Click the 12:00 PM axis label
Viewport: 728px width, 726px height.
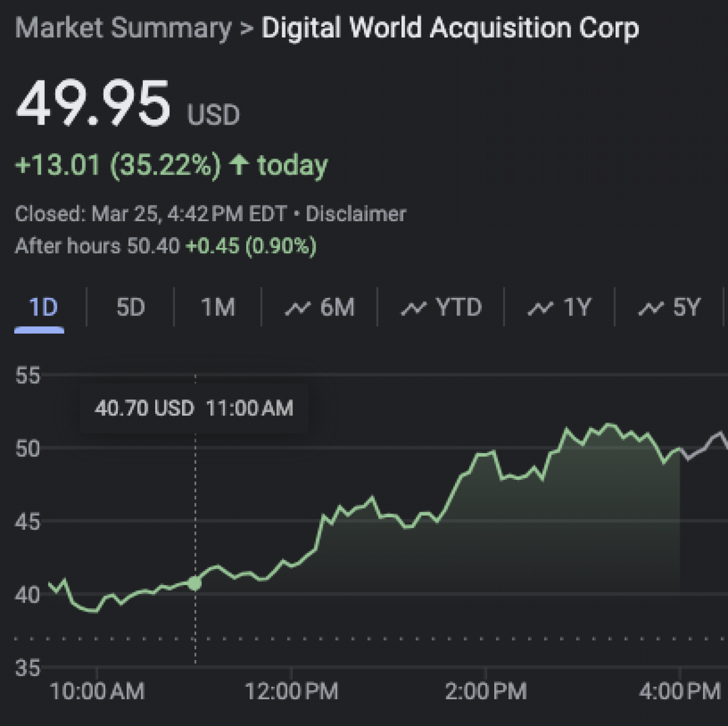(x=292, y=692)
